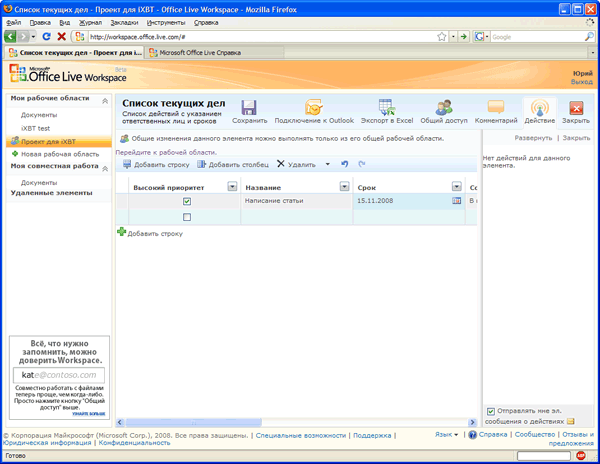Open browser history dropdown next to Forward
The height and width of the screenshot is (464, 600).
click(33, 37)
